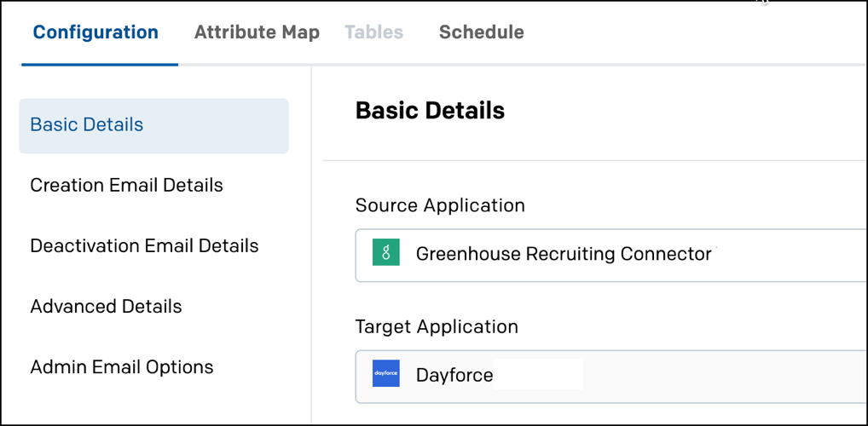Click the Dayforce logo icon

coord(386,373)
